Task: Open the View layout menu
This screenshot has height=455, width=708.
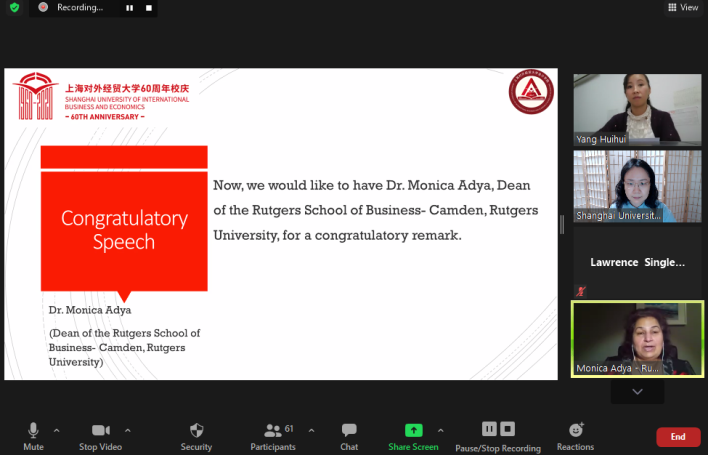Action: click(682, 7)
